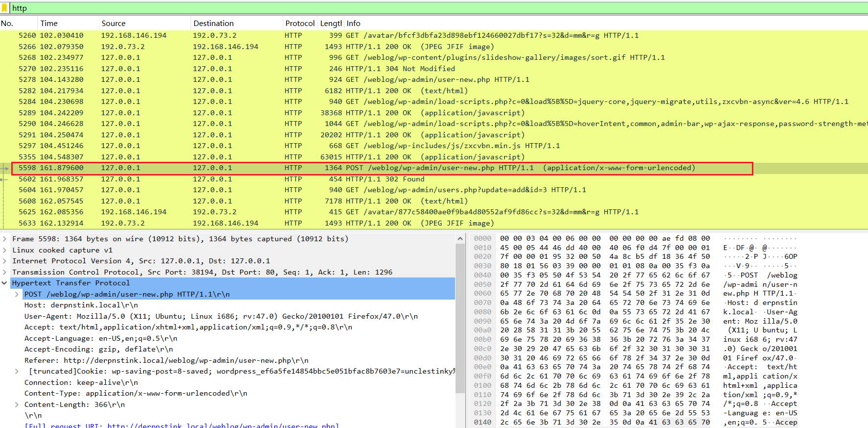The height and width of the screenshot is (428, 868).
Task: Select packet 5291 with length 20202
Action: click(x=434, y=135)
